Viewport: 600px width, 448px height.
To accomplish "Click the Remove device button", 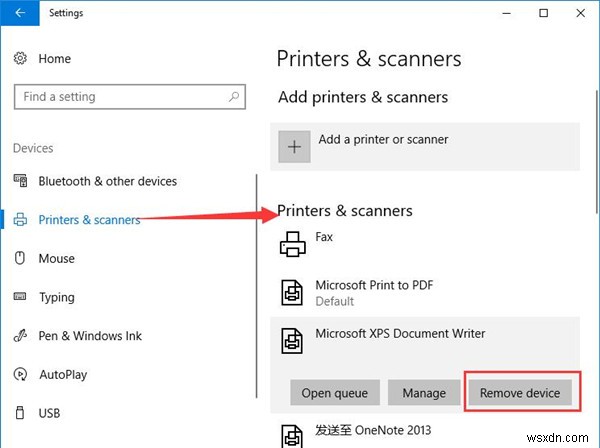I will (520, 393).
